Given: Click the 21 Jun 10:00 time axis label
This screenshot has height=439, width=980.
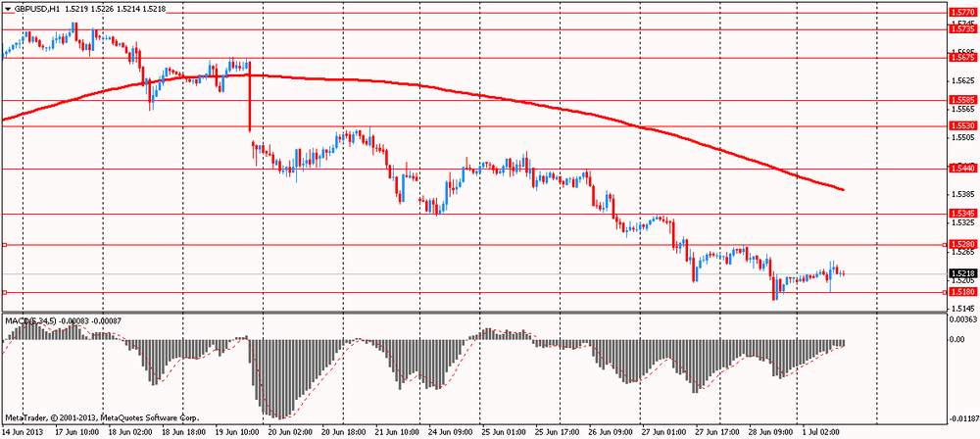Looking at the screenshot, I should [x=396, y=431].
